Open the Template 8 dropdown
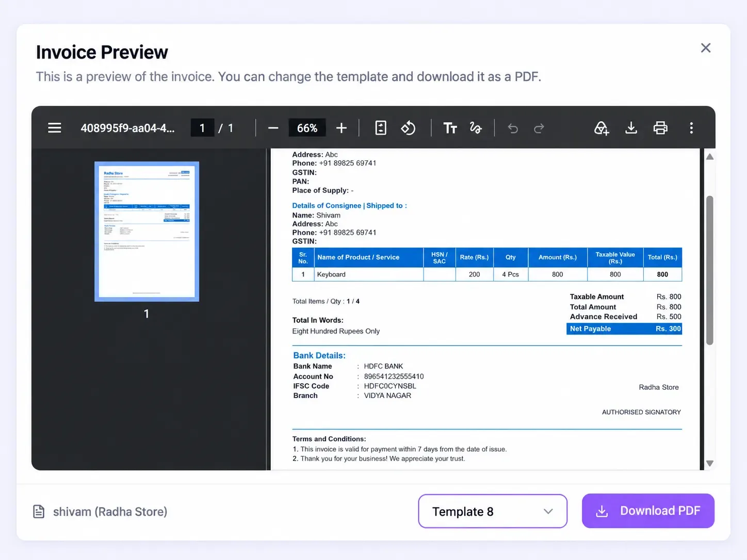Viewport: 747px width, 560px height. 493,511
